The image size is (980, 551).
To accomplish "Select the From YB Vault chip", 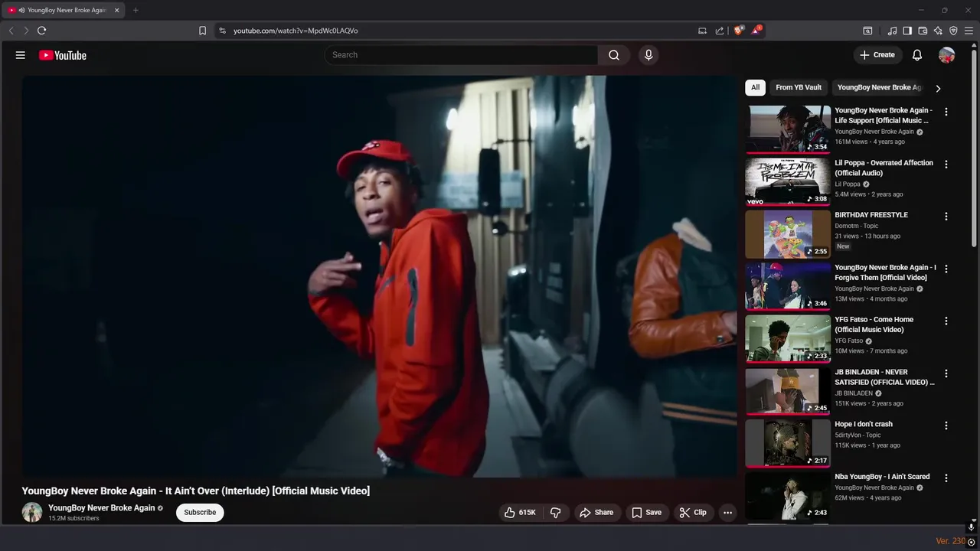I will 799,87.
